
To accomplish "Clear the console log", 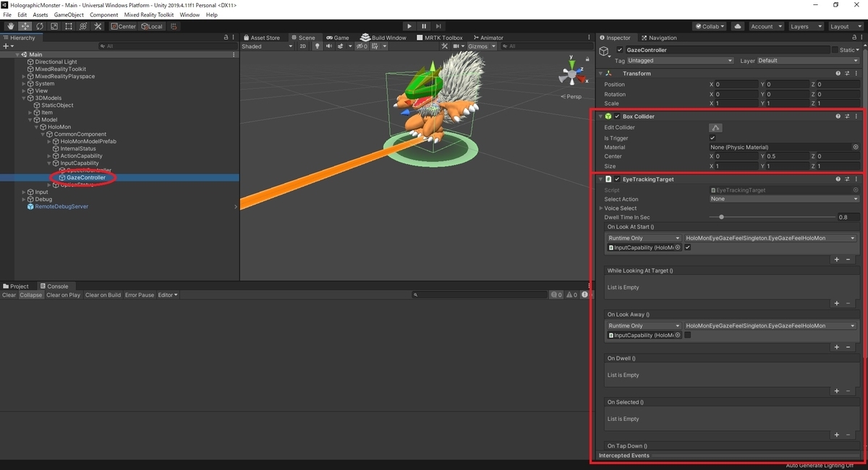I will pyautogui.click(x=9, y=295).
